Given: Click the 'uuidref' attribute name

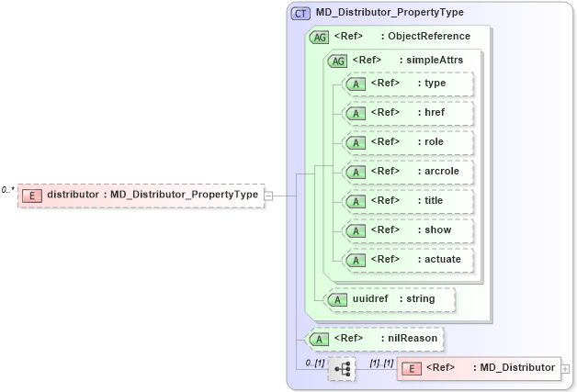Looking at the screenshot, I should point(370,298).
